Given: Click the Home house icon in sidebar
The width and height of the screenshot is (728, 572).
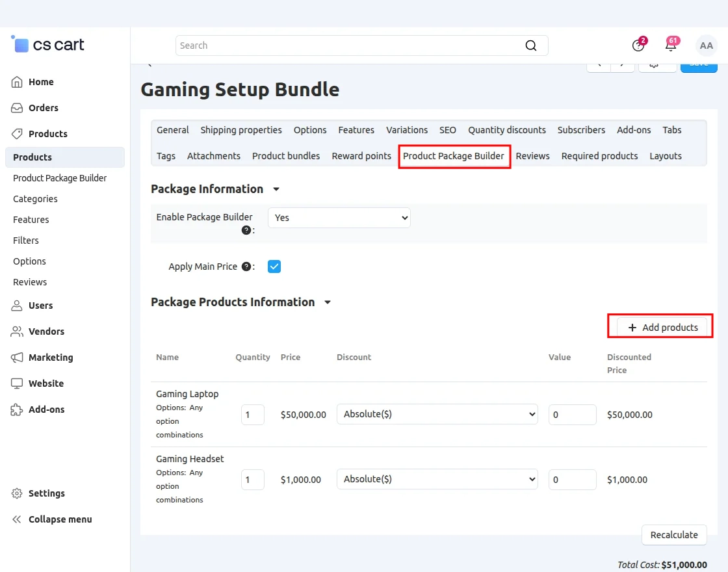Looking at the screenshot, I should [x=17, y=82].
